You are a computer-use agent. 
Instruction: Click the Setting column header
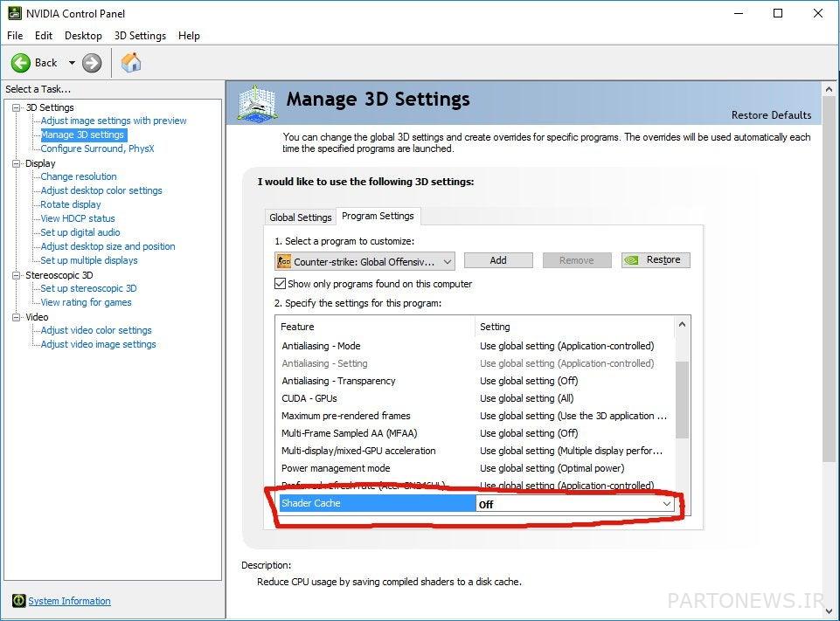tap(575, 327)
